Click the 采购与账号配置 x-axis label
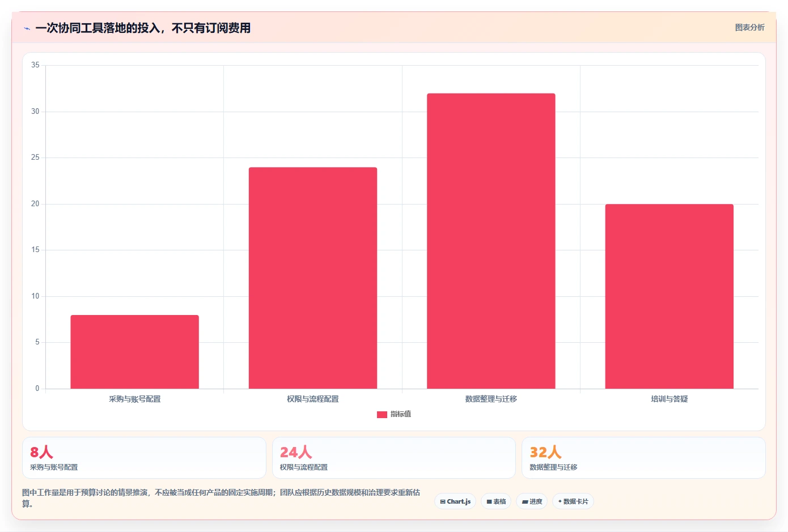Image resolution: width=788 pixels, height=532 pixels. pos(135,399)
